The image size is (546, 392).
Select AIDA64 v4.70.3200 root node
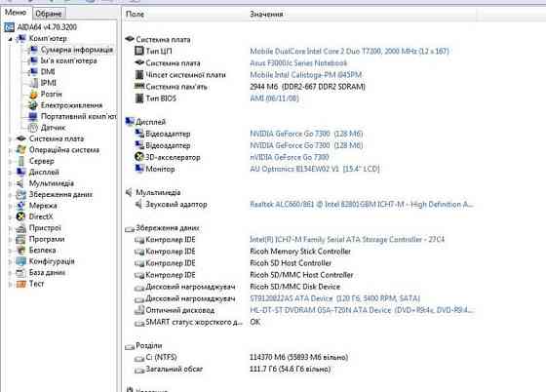[x=47, y=27]
